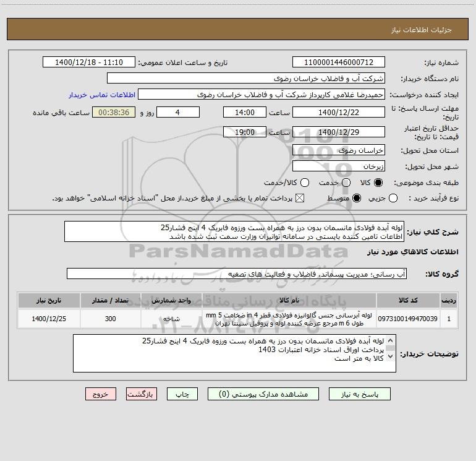
Task: Click the general need description text box
Action: click(x=234, y=231)
